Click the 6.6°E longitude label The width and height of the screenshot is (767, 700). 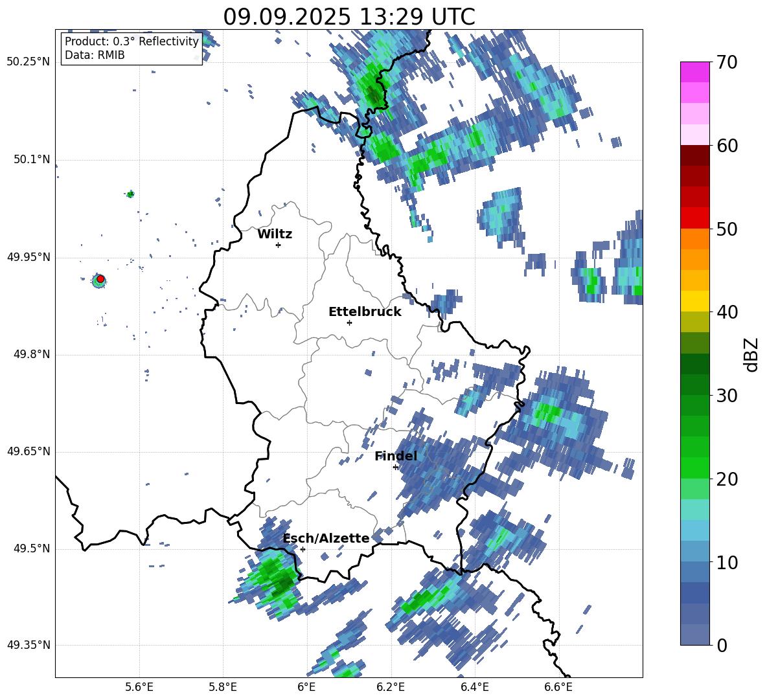(558, 687)
